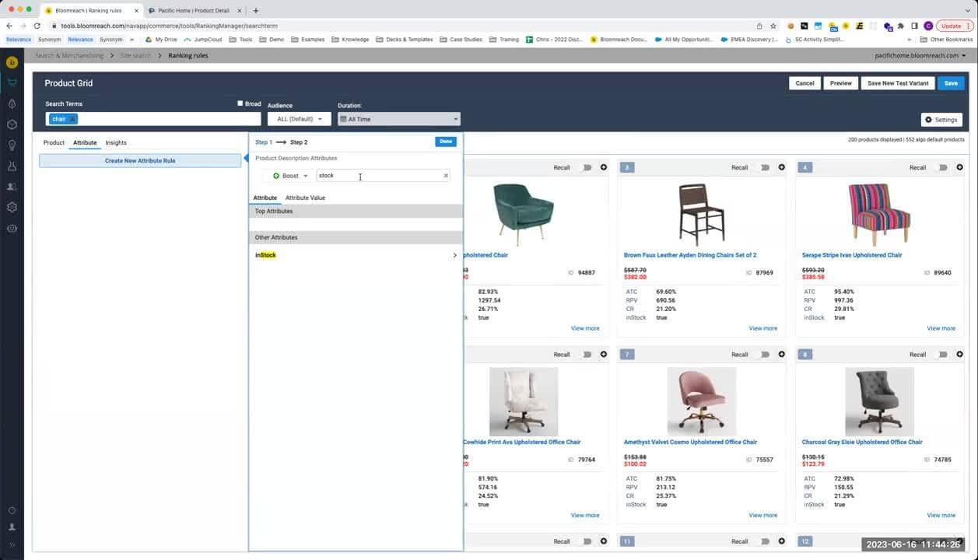Click the Serape Stripe chair thumbnail
This screenshot has height=560, width=978.
pos(878,214)
